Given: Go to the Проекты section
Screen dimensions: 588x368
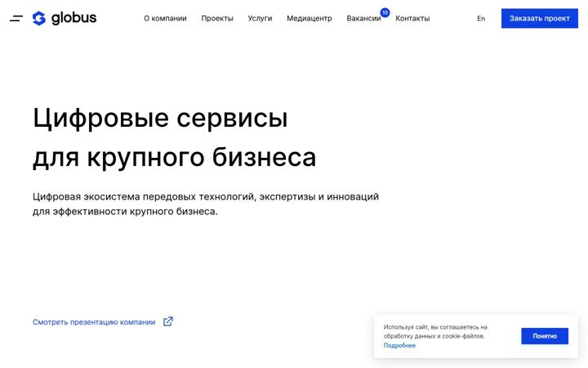Looking at the screenshot, I should coord(217,18).
